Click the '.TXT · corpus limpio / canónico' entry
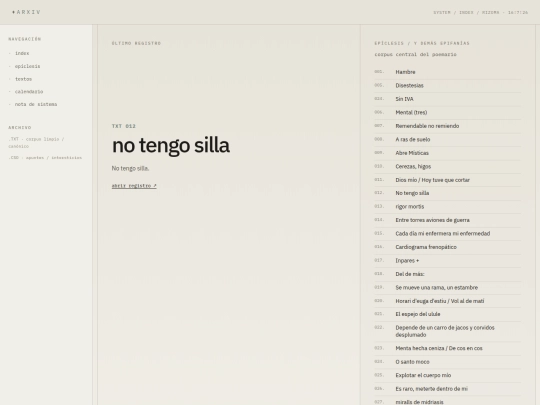Viewport: 540px width, 405px height. [36, 143]
